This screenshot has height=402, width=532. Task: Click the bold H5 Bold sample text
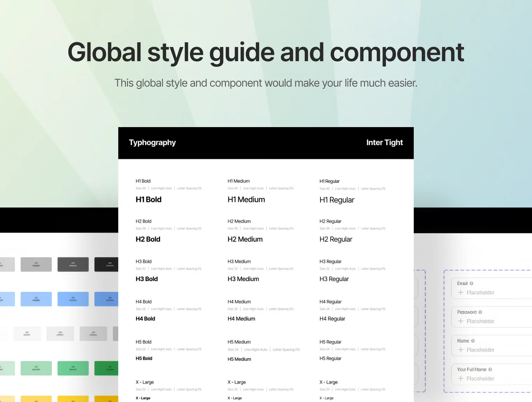point(144,359)
